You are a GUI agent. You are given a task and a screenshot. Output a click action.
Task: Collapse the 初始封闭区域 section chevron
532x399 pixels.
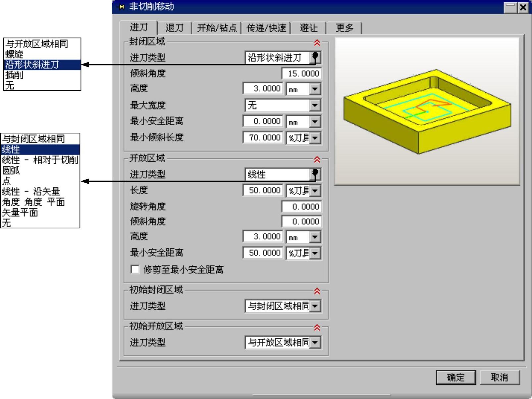point(317,291)
